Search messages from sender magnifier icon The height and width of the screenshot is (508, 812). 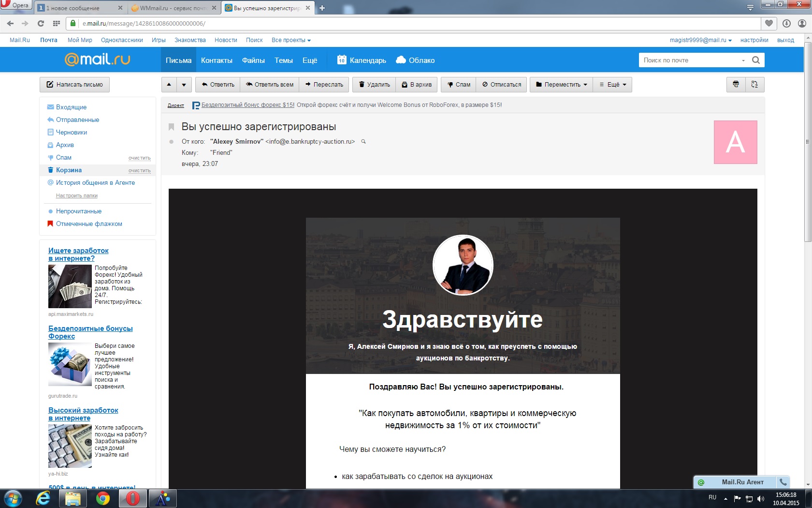coord(363,142)
